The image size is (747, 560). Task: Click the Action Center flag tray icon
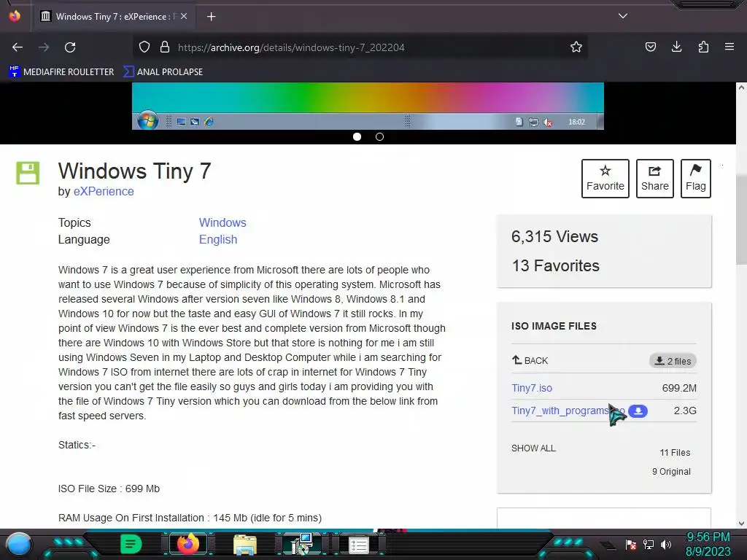(x=631, y=544)
